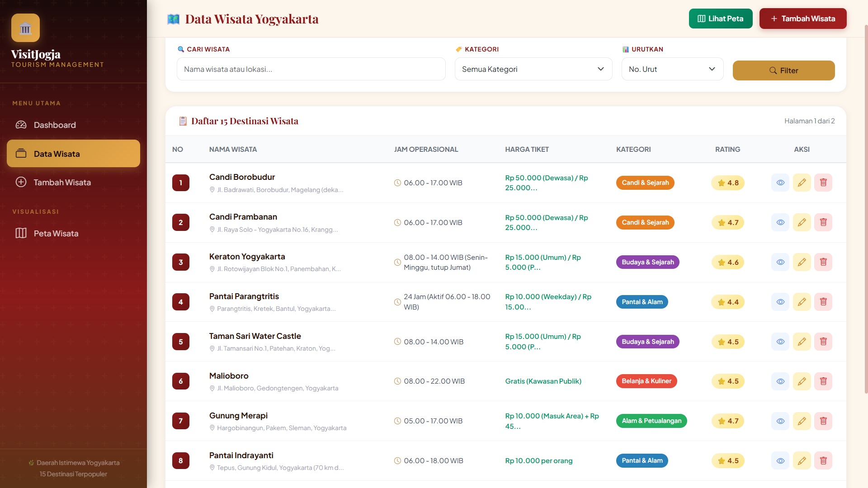Delete the Gunung Merapi entry
This screenshot has width=868, height=488.
point(823,421)
